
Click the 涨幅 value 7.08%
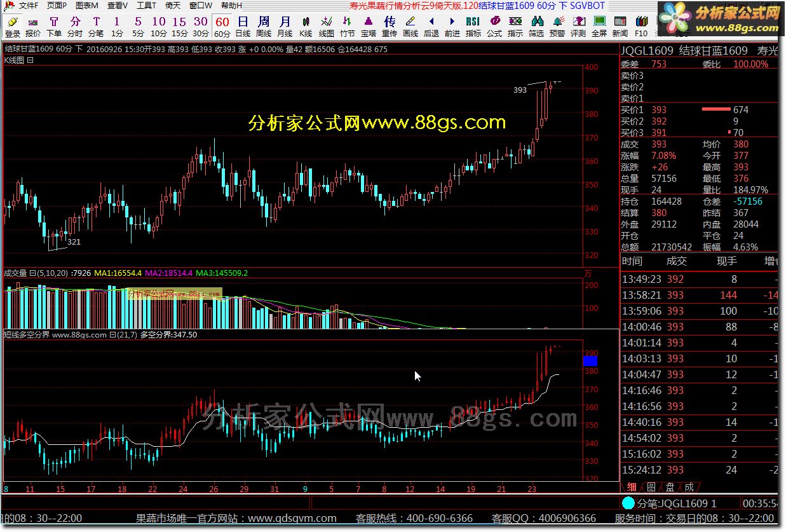[664, 156]
